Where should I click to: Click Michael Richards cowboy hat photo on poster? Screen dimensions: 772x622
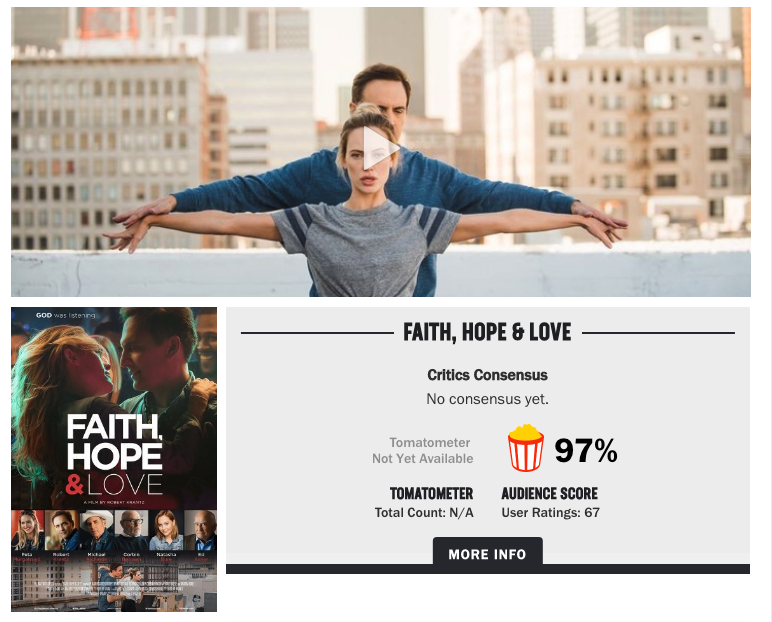(x=97, y=530)
